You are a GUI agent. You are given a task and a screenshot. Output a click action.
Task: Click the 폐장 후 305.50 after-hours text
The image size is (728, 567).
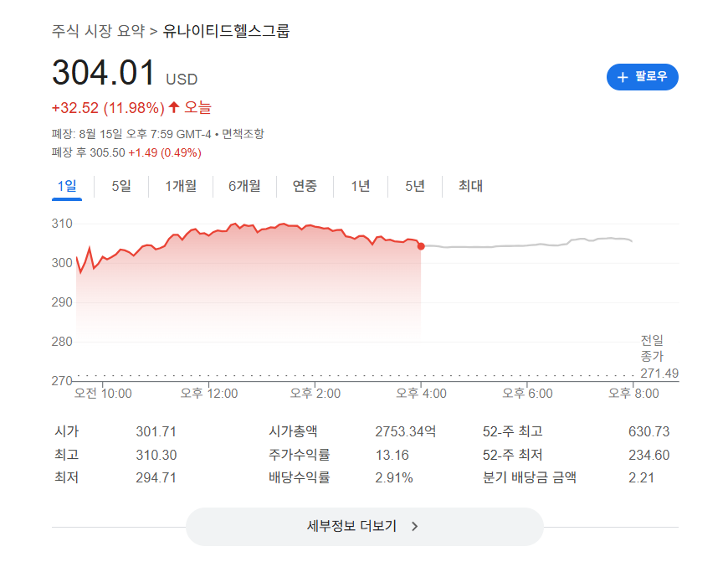tap(88, 153)
